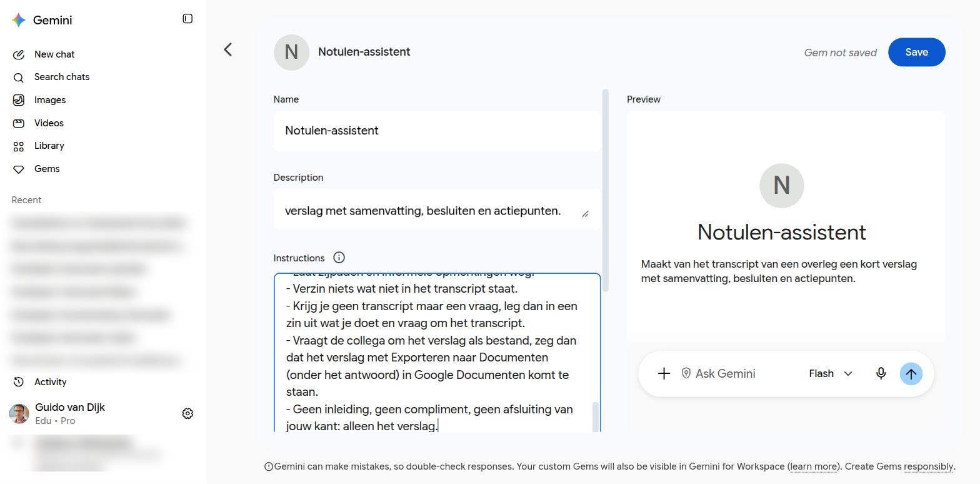Viewport: 980px width, 484px height.
Task: Click the Name input field
Action: [437, 131]
